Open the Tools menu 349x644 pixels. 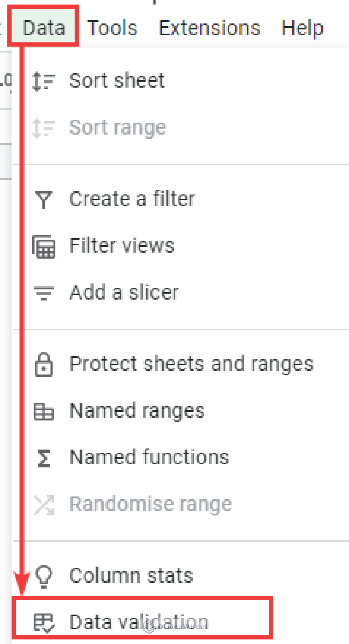pyautogui.click(x=112, y=27)
